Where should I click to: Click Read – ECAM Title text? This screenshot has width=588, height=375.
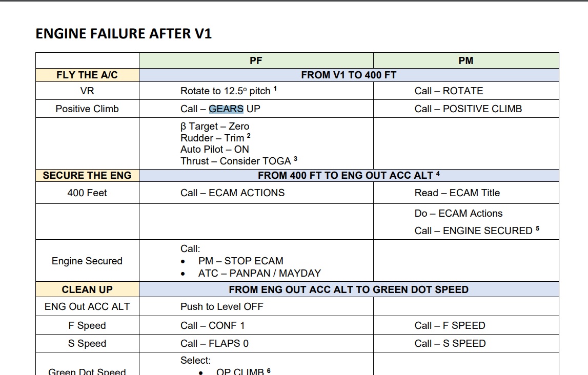pyautogui.click(x=457, y=193)
